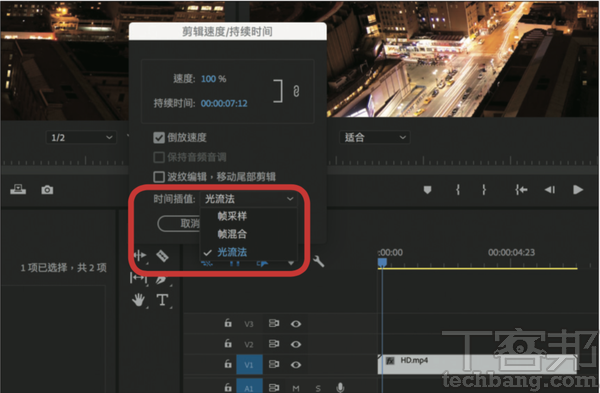This screenshot has height=393, width=600.
Task: Hide track V1 using its eye icon
Action: click(x=295, y=365)
